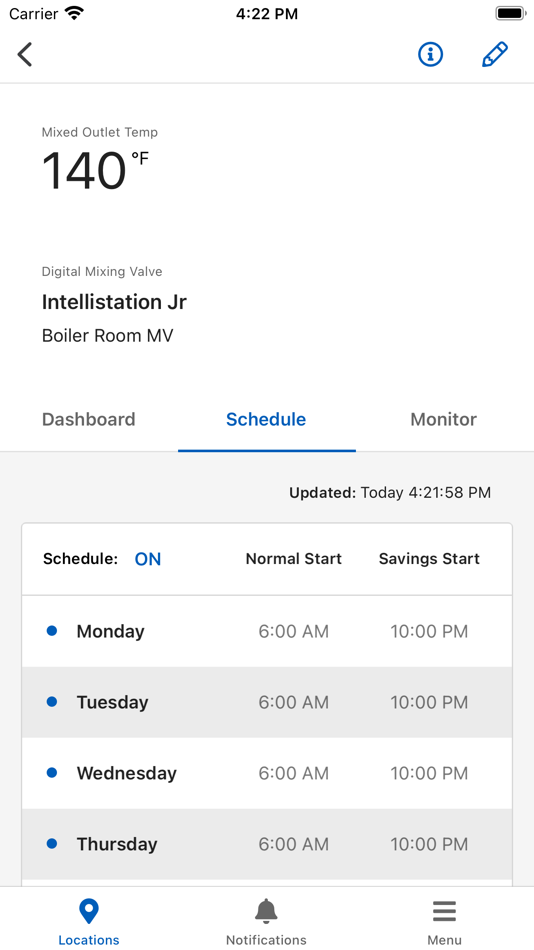
Task: Tap Monday's blue dot indicator
Action: pyautogui.click(x=52, y=631)
